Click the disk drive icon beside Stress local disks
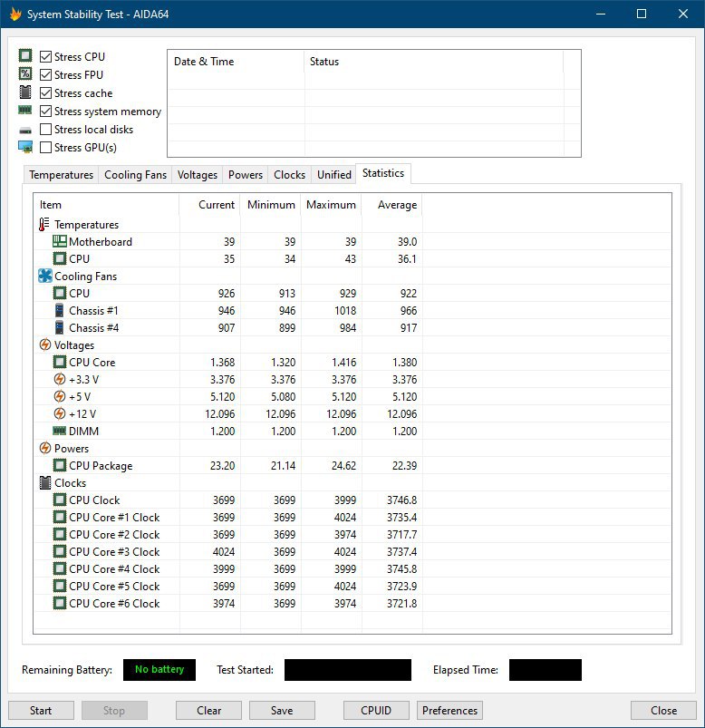 [x=25, y=130]
